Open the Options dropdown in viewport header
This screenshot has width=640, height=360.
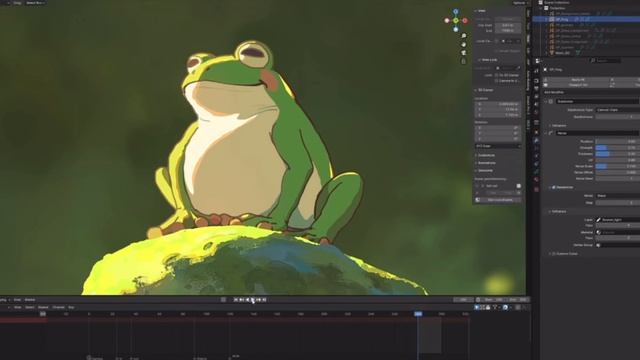tap(520, 3)
